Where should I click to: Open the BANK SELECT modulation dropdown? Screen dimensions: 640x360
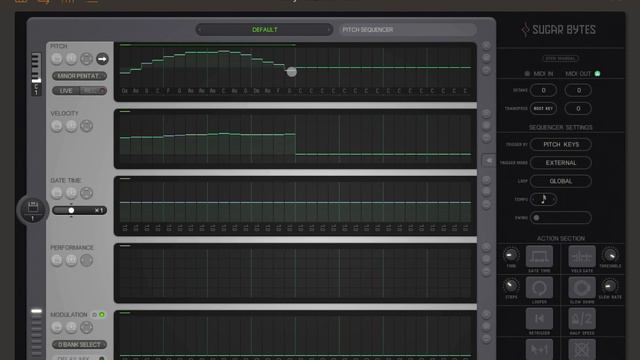pyautogui.click(x=79, y=344)
